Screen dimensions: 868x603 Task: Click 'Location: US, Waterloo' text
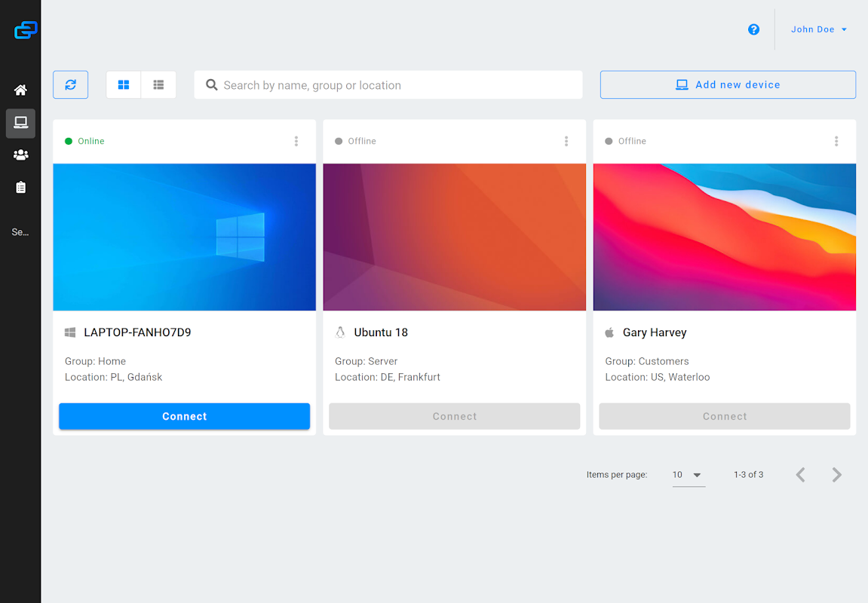click(x=657, y=378)
